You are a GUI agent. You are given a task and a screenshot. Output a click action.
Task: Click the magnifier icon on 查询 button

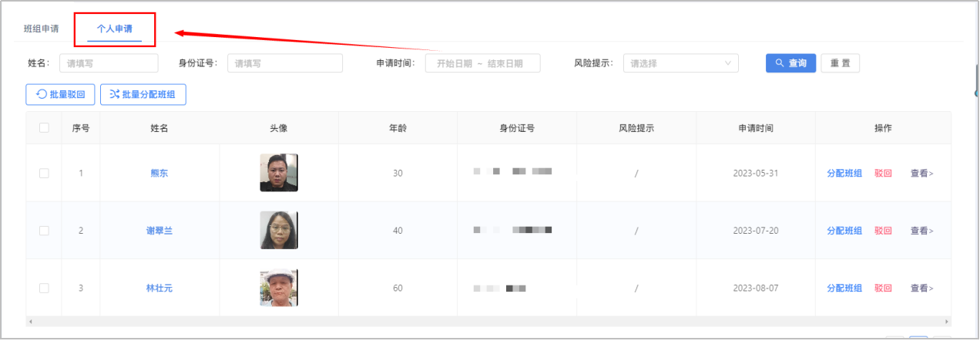(x=780, y=63)
